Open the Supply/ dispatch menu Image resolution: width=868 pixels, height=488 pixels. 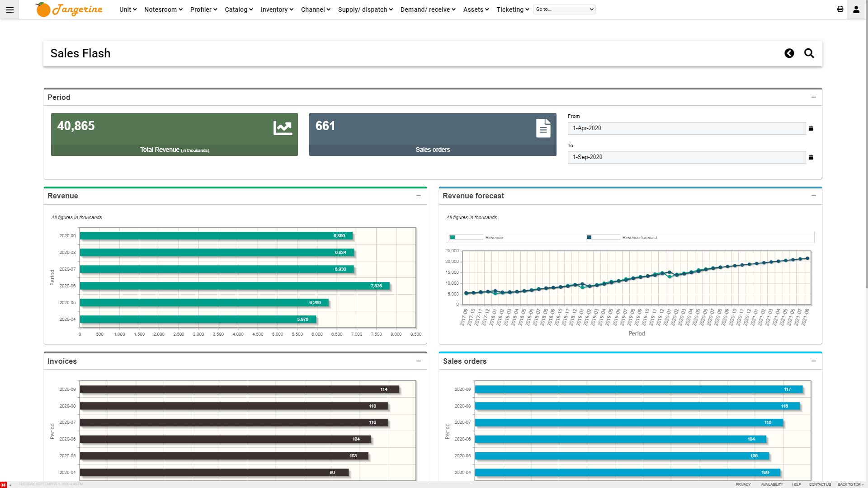click(x=365, y=9)
